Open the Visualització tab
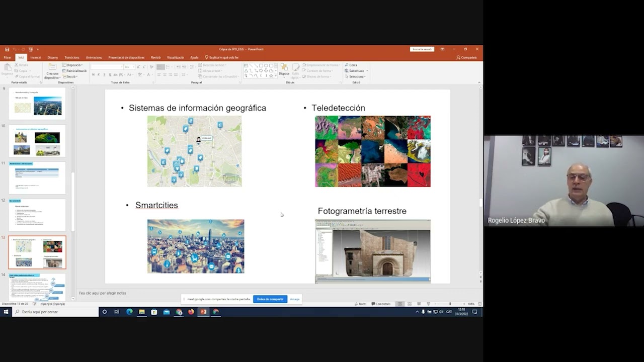 coord(176,57)
